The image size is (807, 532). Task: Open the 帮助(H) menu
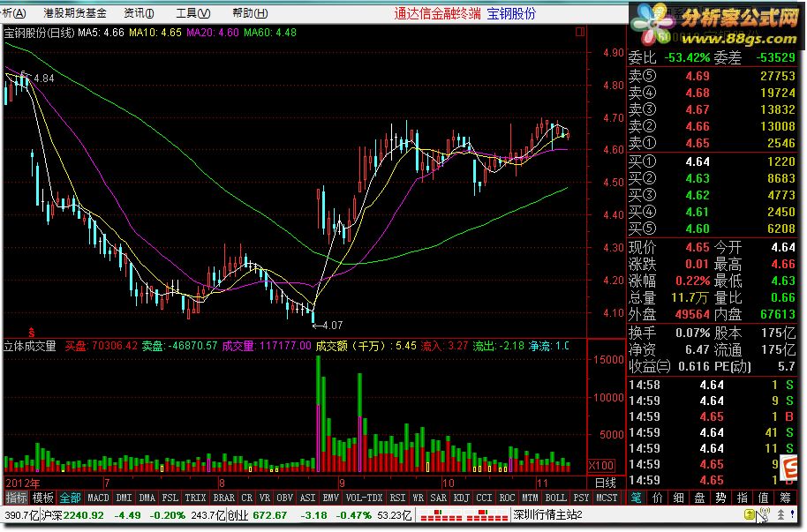pos(250,13)
